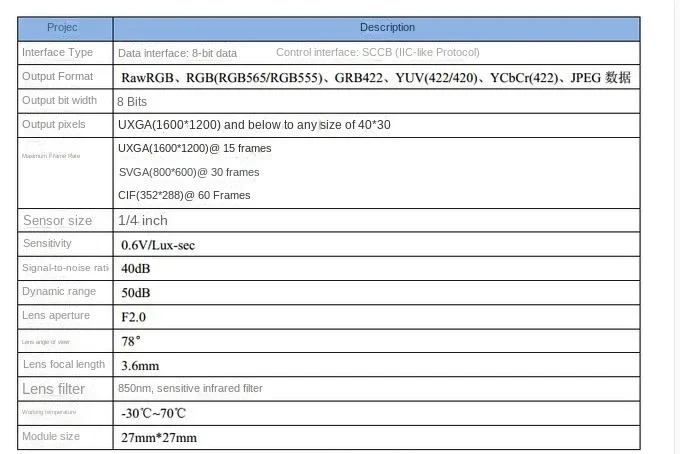Image resolution: width=680 pixels, height=454 pixels.
Task: Select the 'Maximum Frame Rate' label
Action: [x=51, y=156]
